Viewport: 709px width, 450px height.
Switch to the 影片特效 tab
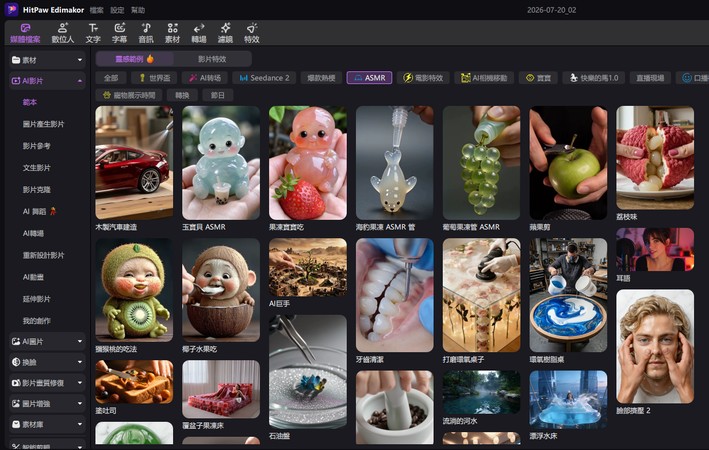tap(212, 59)
